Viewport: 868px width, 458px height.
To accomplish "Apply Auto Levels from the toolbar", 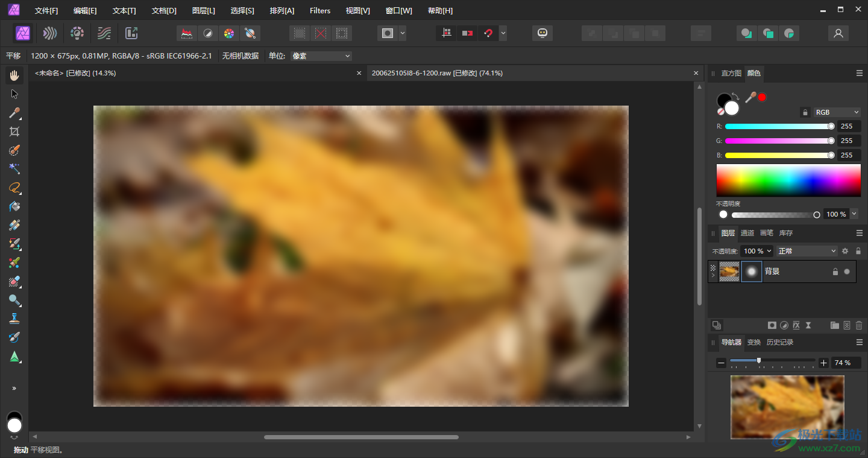I will [187, 33].
